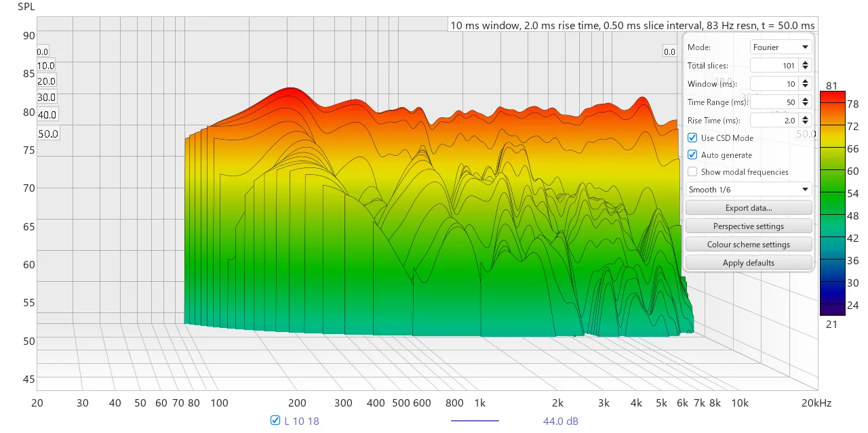This screenshot has width=868, height=433.
Task: Click the Rise Time (ms) value field
Action: pos(774,121)
